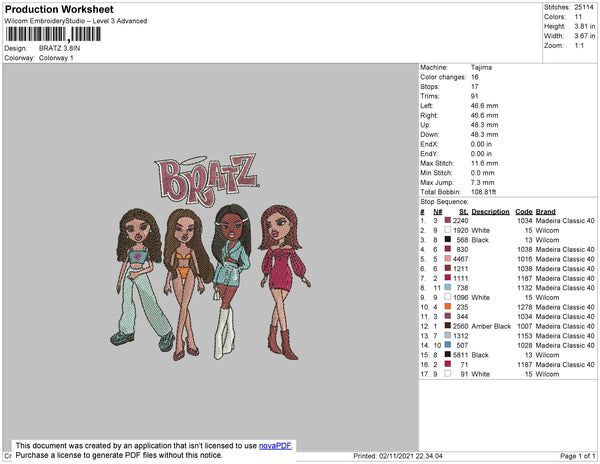This screenshot has height=464, width=600.
Task: Click Total Bobbin value '108.81ft'
Action: tap(483, 192)
